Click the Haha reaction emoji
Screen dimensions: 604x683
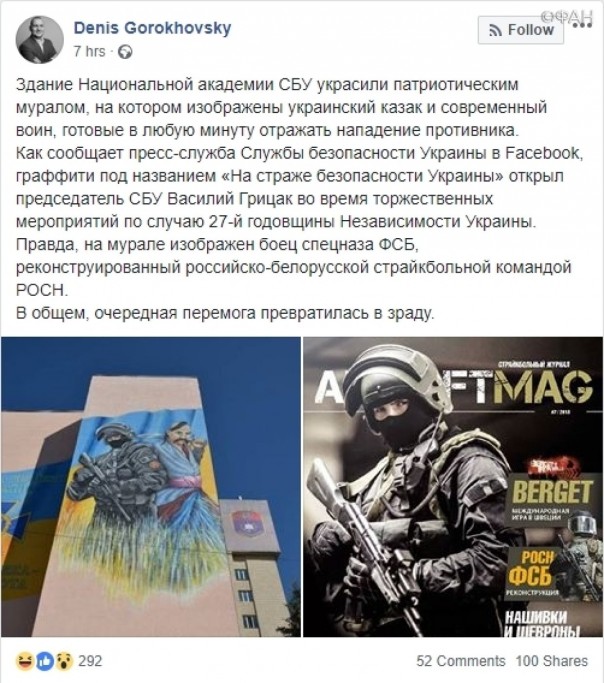[x=24, y=661]
